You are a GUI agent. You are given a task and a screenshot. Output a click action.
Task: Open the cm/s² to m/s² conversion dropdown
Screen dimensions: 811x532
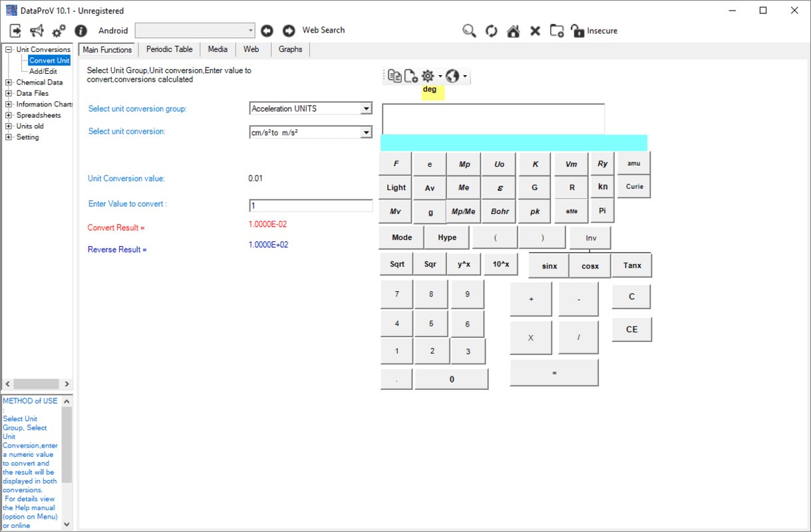point(366,132)
